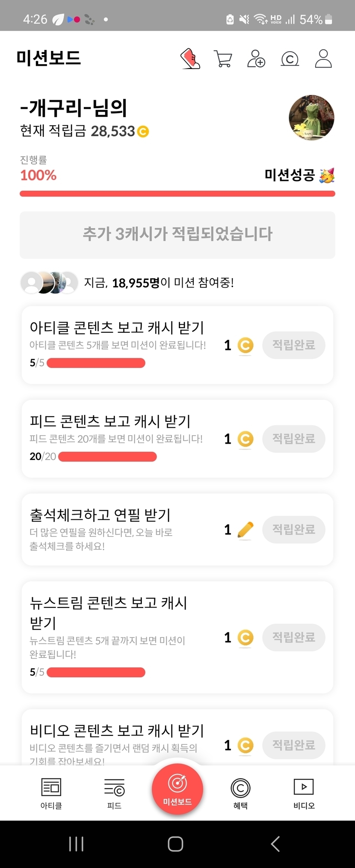Tap 적립완료 on the article mission
Screen dimensions: 355x868
coord(294,345)
